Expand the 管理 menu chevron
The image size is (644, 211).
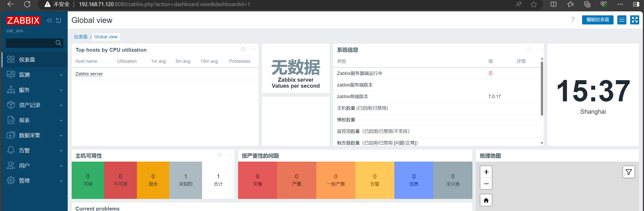pos(61,181)
